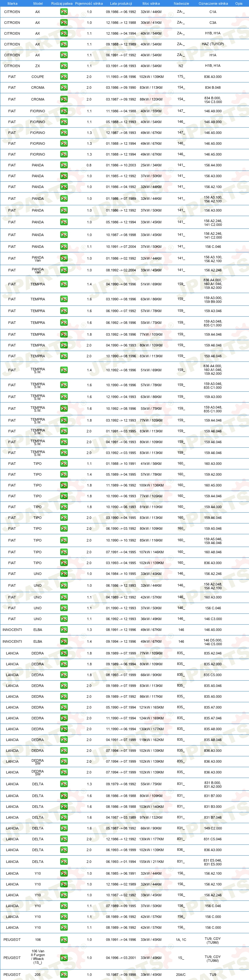Click the Lata produkcji column header
Viewport: 249px width, 980px height.
click(x=121, y=3)
